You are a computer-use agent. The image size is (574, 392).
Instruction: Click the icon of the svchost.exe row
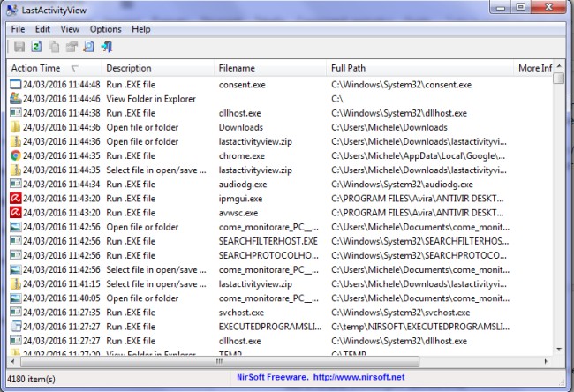click(x=15, y=313)
